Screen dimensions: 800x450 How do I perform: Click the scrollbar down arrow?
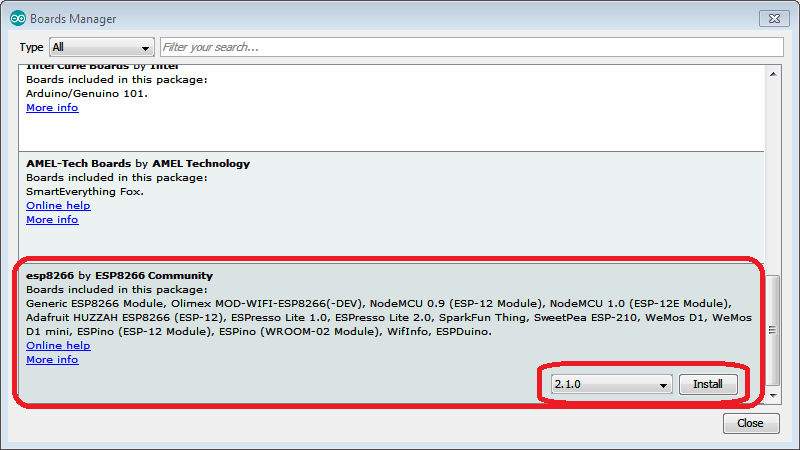pos(773,395)
